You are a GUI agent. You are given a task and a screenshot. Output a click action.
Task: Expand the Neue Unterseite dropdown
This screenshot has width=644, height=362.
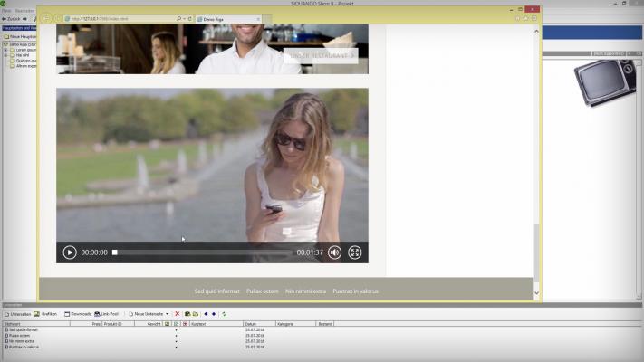coord(167,314)
